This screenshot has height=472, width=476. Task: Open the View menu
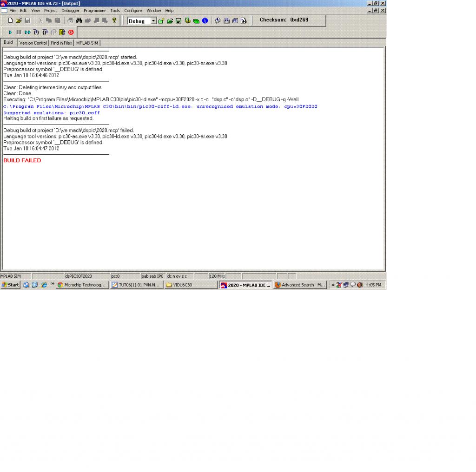pyautogui.click(x=35, y=11)
